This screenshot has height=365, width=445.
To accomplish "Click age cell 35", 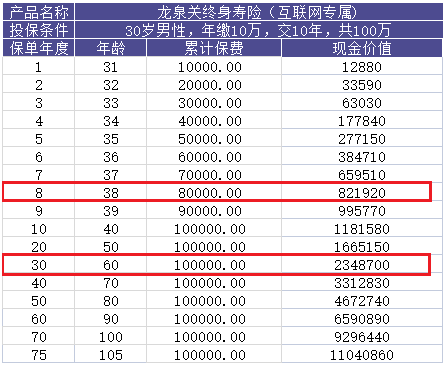I will click(x=111, y=139).
